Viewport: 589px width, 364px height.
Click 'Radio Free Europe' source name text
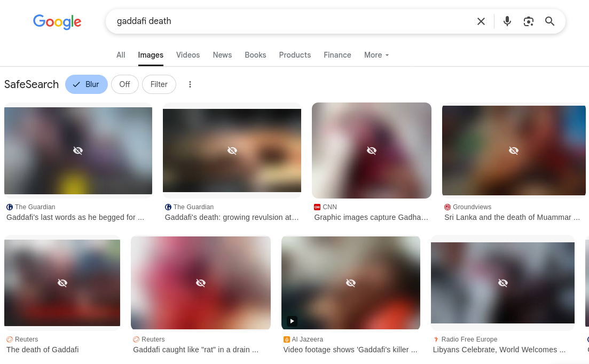tap(469, 339)
